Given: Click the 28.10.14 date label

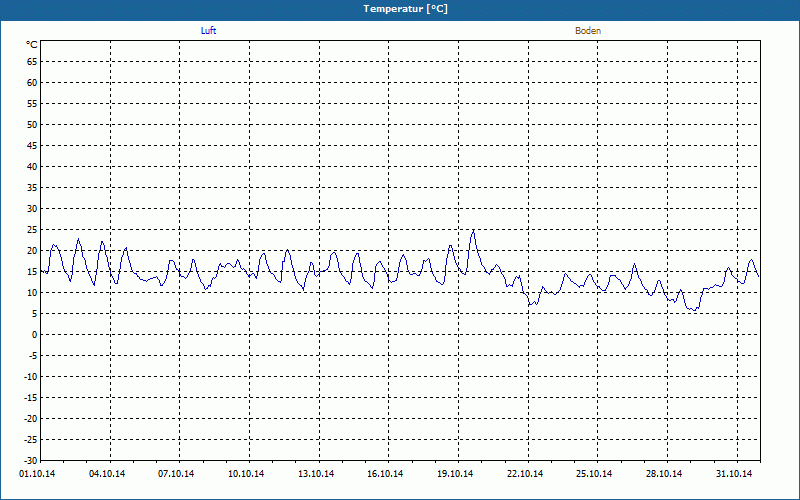Looking at the screenshot, I should (664, 474).
